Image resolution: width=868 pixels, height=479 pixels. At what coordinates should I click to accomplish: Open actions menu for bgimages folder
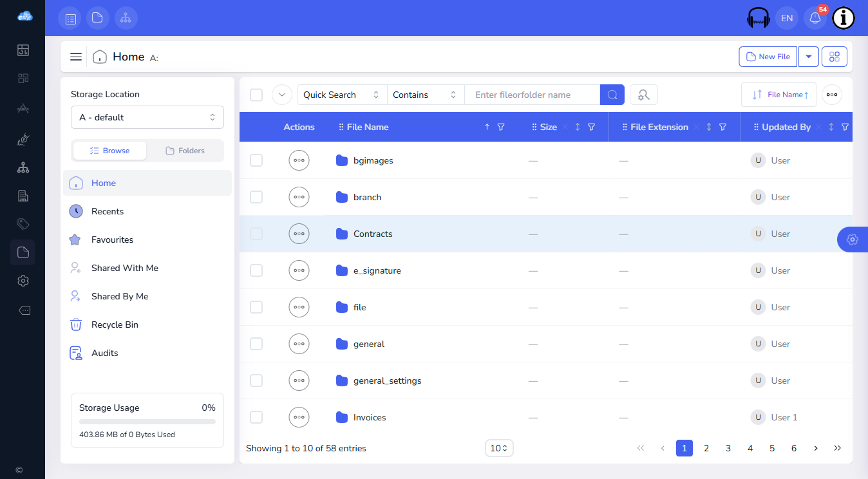pos(299,160)
